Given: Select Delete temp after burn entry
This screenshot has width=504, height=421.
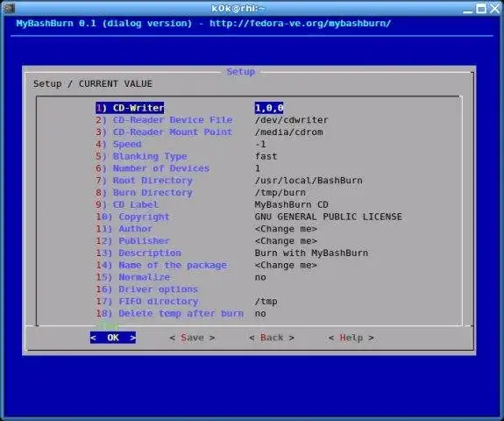Looking at the screenshot, I should tap(170, 314).
